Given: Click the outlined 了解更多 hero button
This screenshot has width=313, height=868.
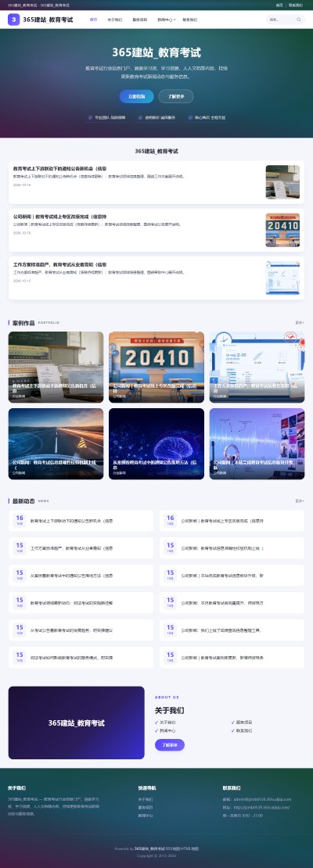Looking at the screenshot, I should click(x=176, y=96).
